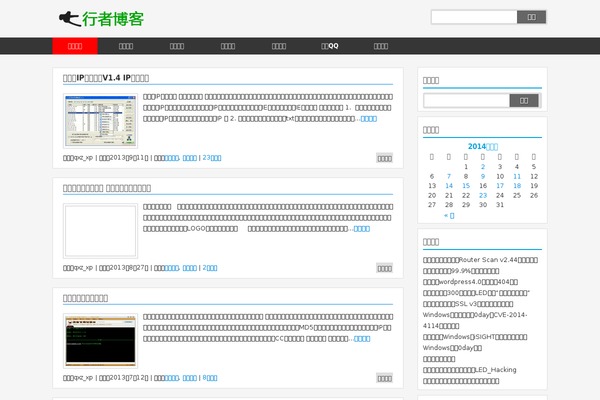Follow the read-more link ending the V1.4 post excerpt
600x400 pixels.
click(x=368, y=119)
